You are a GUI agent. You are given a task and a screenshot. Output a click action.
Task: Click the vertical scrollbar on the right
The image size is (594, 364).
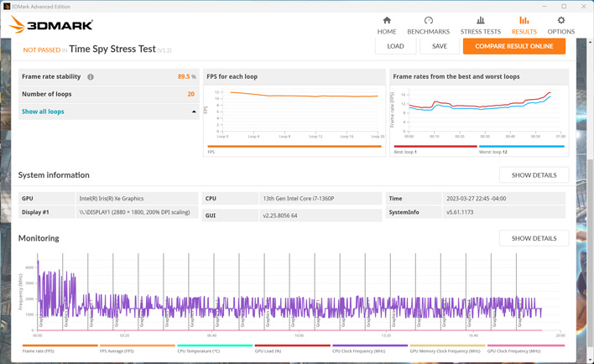click(x=590, y=201)
